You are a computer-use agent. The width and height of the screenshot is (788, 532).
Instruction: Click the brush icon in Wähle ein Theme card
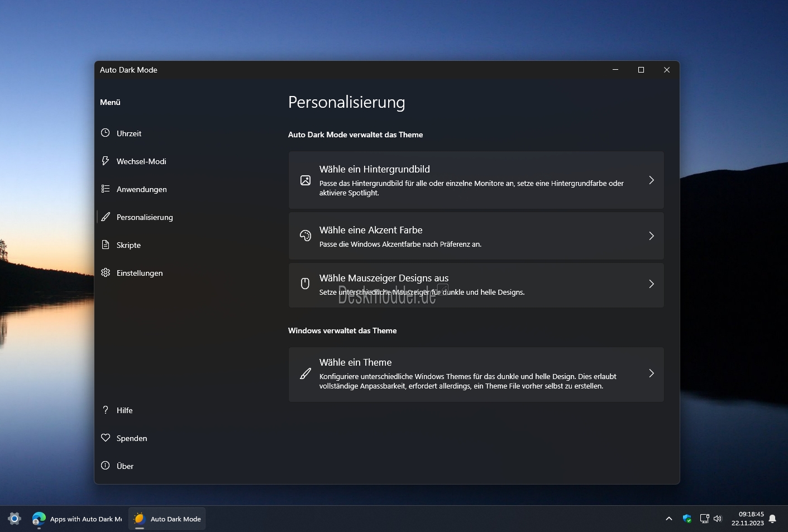point(305,373)
